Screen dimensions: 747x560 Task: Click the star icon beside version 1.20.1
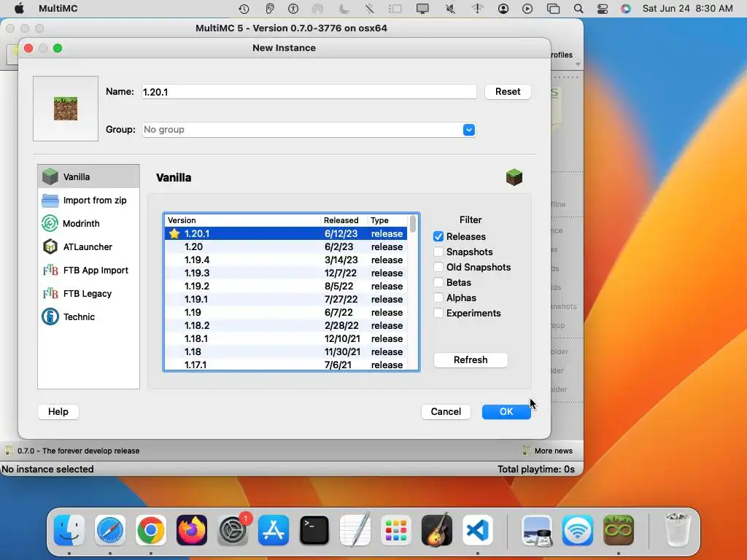(x=174, y=233)
